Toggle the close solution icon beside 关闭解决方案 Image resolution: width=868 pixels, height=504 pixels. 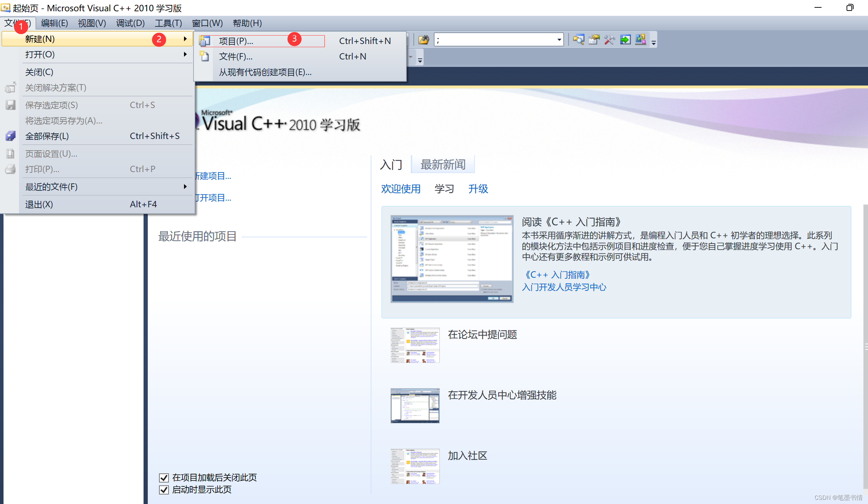[10, 87]
